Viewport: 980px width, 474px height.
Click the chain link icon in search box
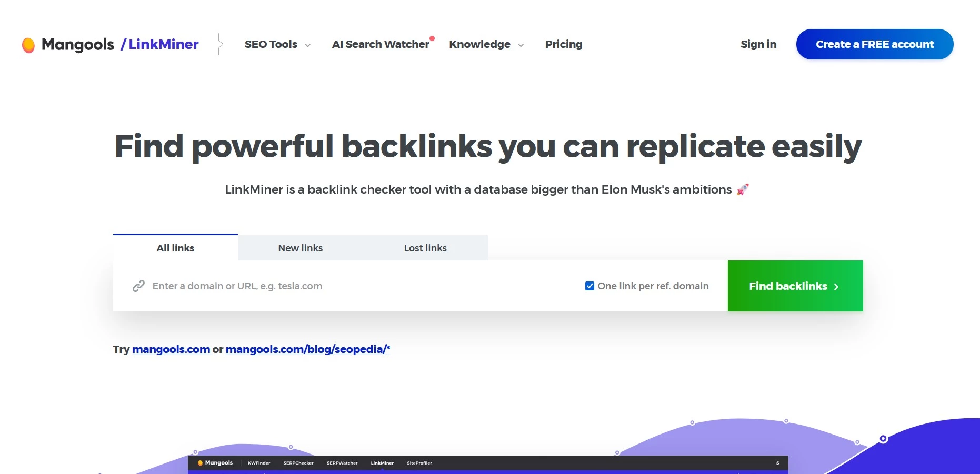click(138, 286)
